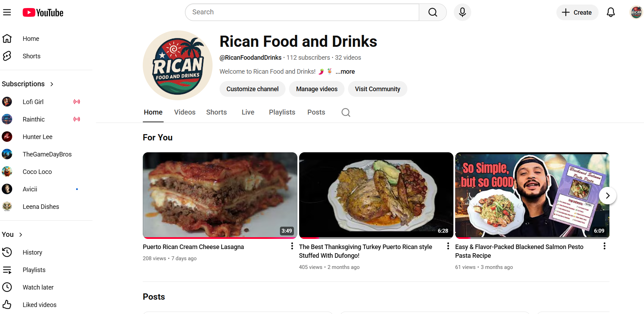Click Rainthic live indicator icon

point(77,119)
